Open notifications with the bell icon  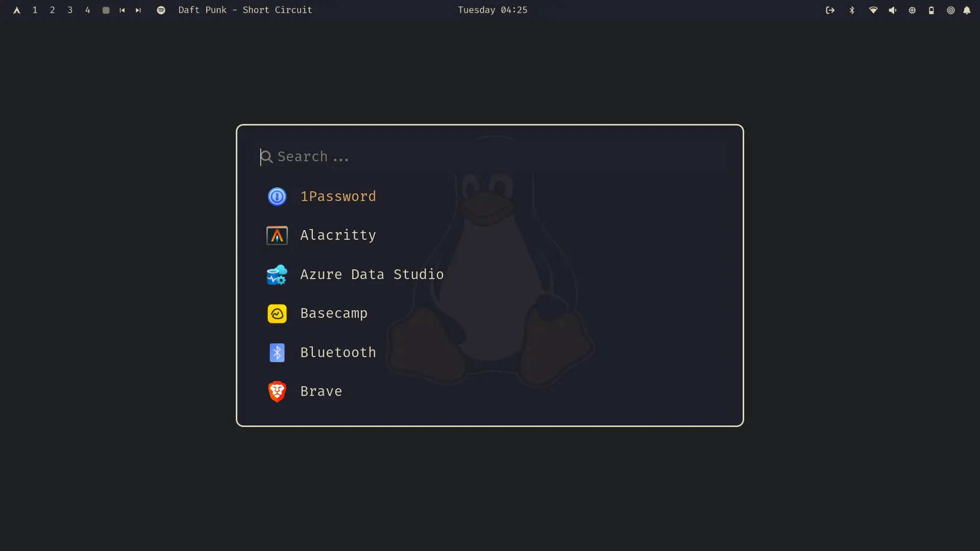tap(967, 10)
